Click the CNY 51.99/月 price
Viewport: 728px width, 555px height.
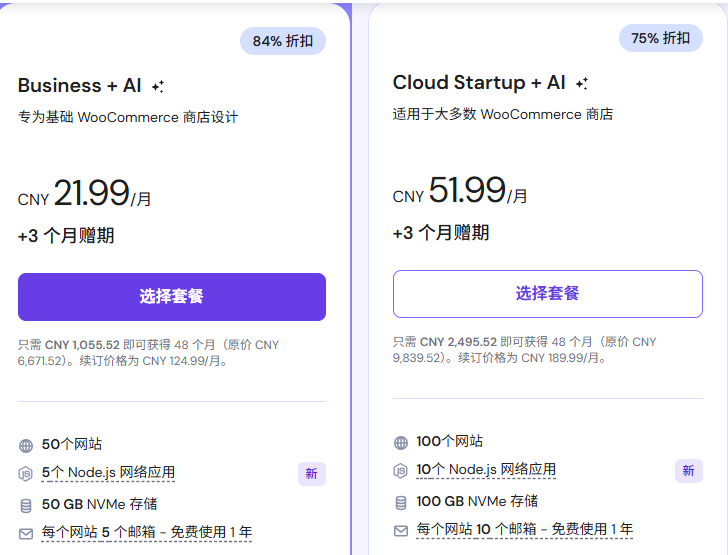(460, 190)
